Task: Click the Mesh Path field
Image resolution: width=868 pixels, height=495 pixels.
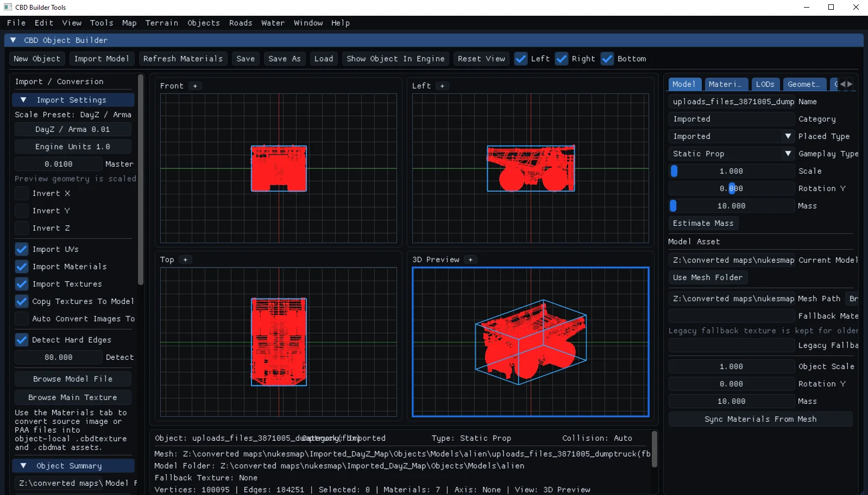Action: pos(732,299)
